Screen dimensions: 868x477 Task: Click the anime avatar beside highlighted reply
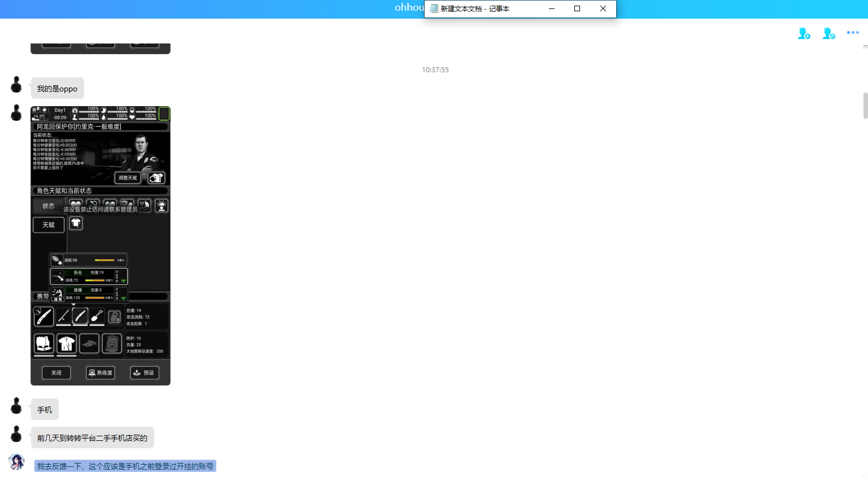tap(16, 462)
